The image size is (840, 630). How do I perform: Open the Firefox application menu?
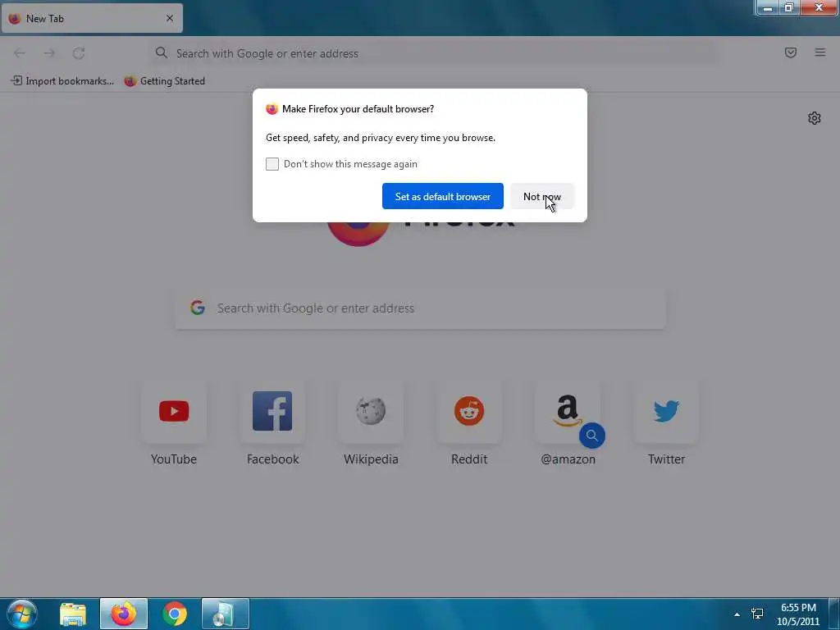(820, 52)
